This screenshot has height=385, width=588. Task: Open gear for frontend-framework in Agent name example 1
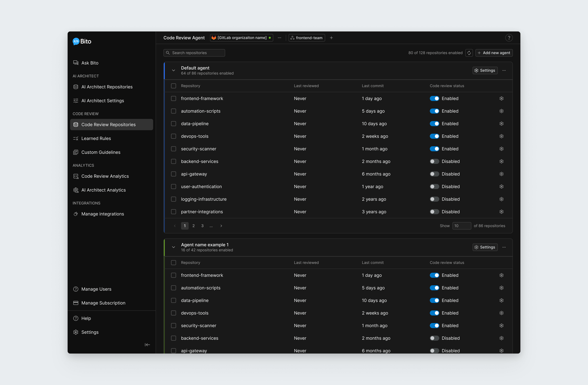tap(501, 275)
